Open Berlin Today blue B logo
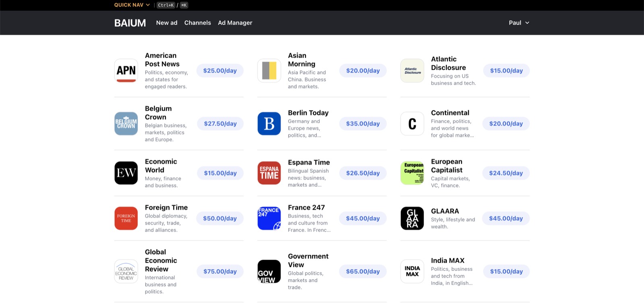 pos(269,124)
